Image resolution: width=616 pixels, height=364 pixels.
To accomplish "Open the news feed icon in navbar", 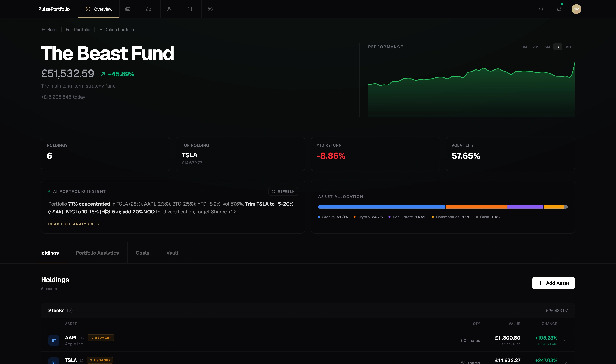I will 128,9.
